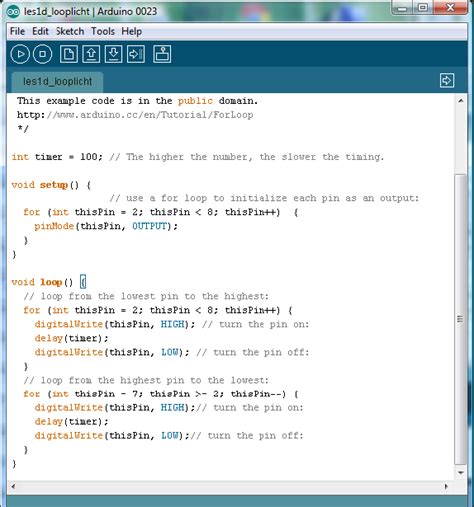Click the tab menu arrow button
The width and height of the screenshot is (474, 507).
coord(447,80)
